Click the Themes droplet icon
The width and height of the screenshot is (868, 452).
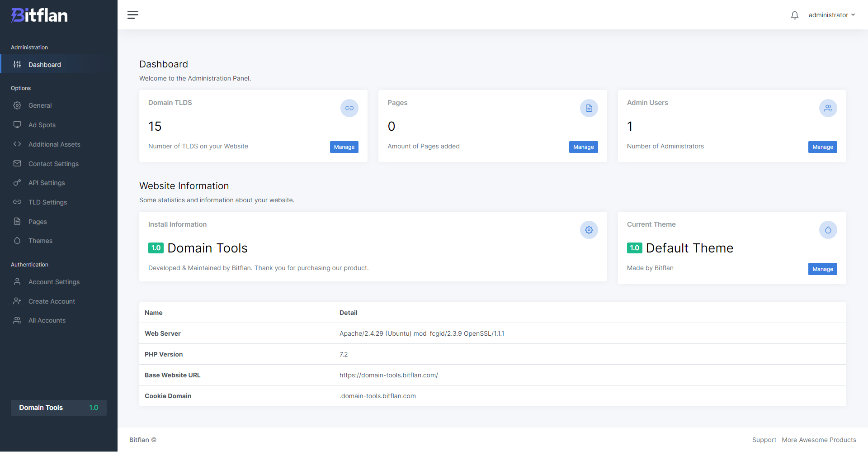(17, 241)
